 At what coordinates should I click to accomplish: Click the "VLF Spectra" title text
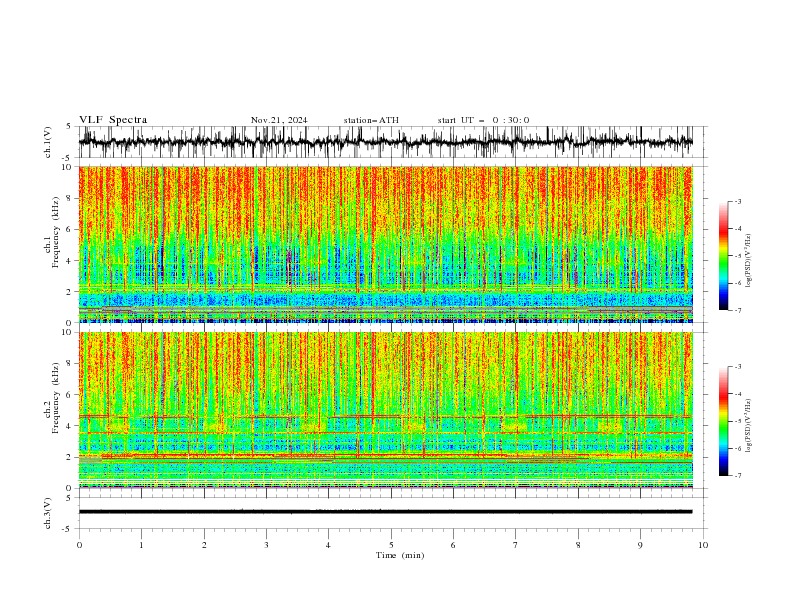point(113,120)
